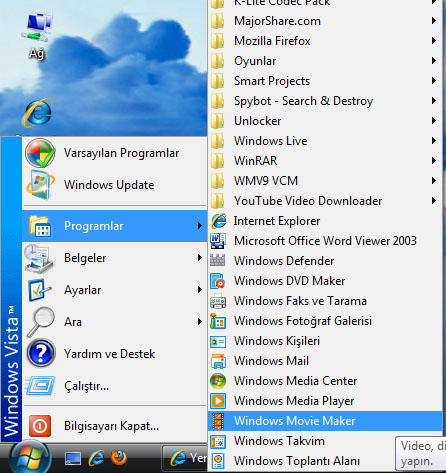Screen dimensions: 446x473
Task: Click the Windows Fotoğraf Galerisi icon
Action: (x=218, y=321)
